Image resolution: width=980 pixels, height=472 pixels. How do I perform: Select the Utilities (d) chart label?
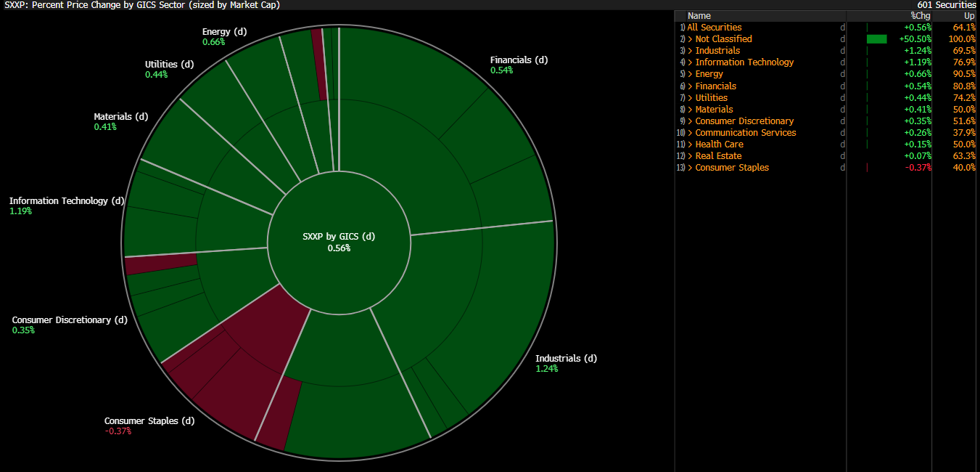coord(170,65)
